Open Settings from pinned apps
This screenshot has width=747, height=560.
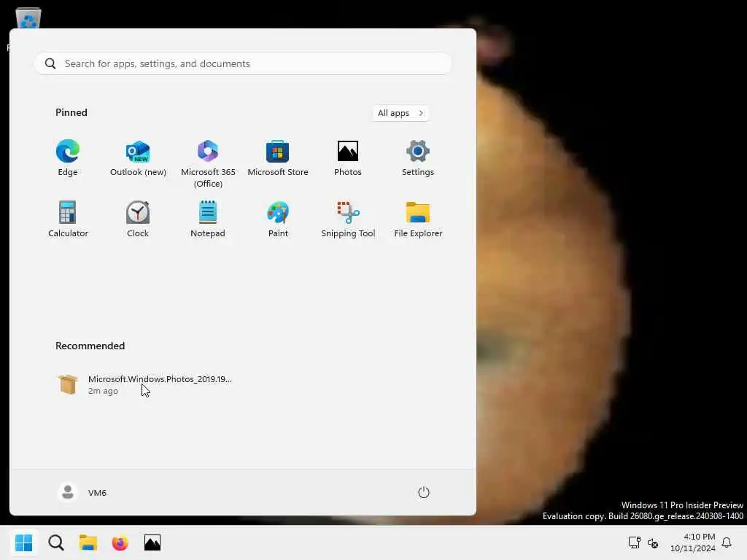click(418, 158)
